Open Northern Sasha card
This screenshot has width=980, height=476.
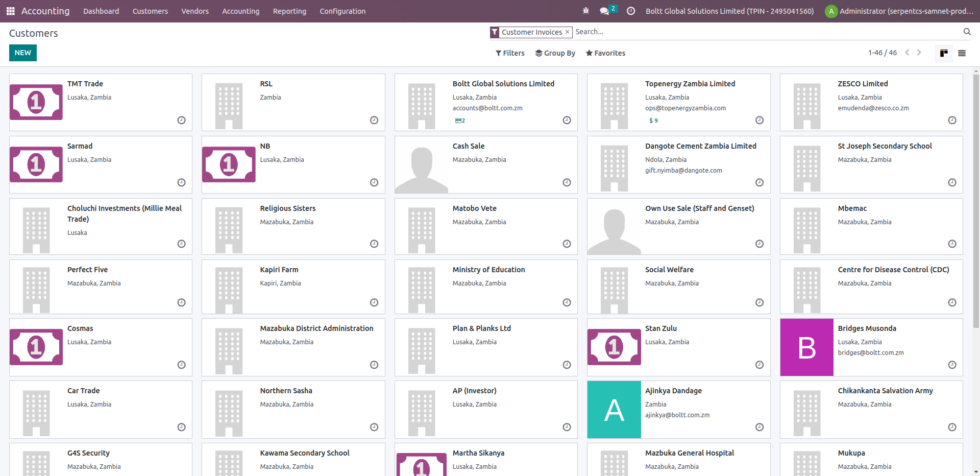293,410
